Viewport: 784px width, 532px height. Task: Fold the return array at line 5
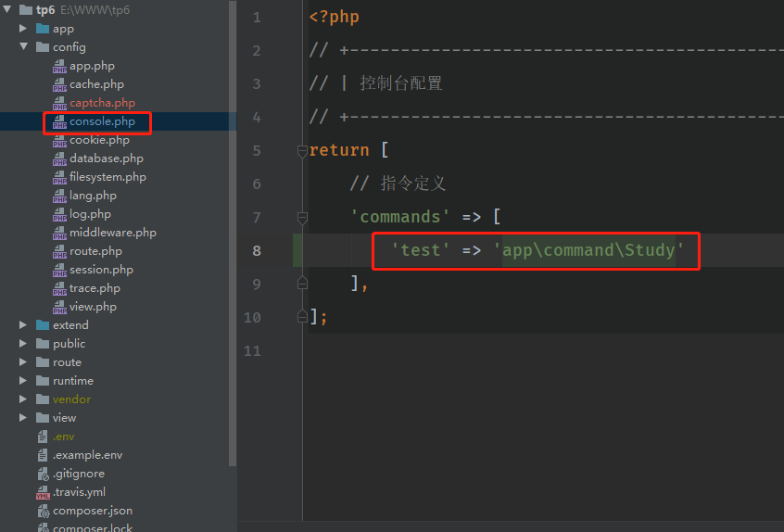[x=302, y=150]
